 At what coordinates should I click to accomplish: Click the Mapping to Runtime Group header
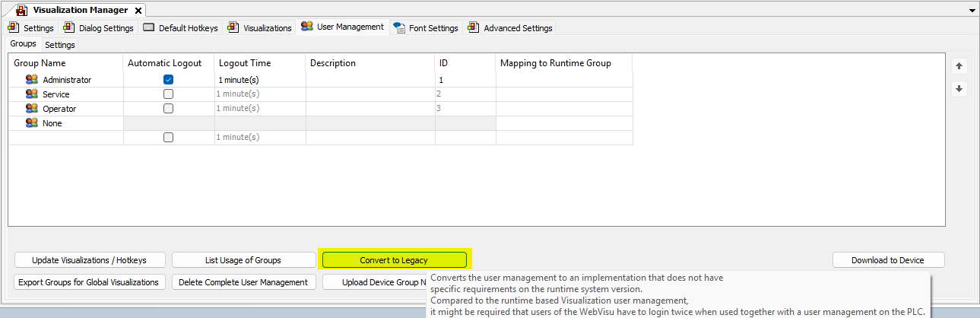(x=564, y=63)
